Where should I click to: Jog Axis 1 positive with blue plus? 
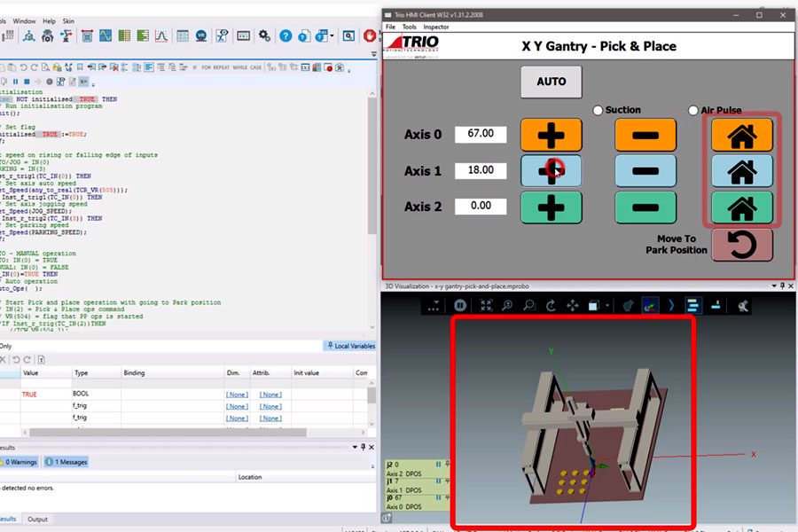(551, 171)
